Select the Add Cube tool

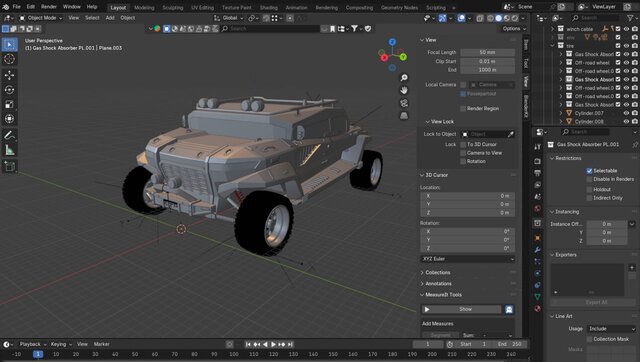pos(9,166)
